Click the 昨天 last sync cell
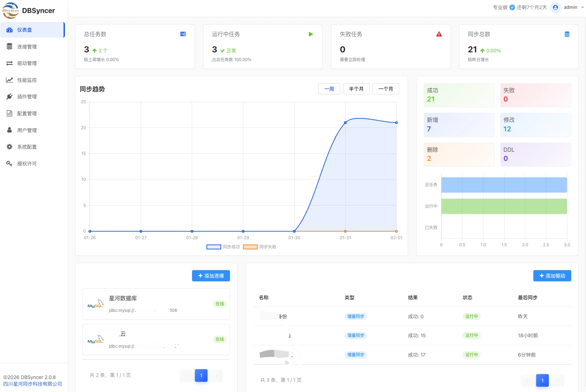Screen dimensions: 586x392 [523, 316]
